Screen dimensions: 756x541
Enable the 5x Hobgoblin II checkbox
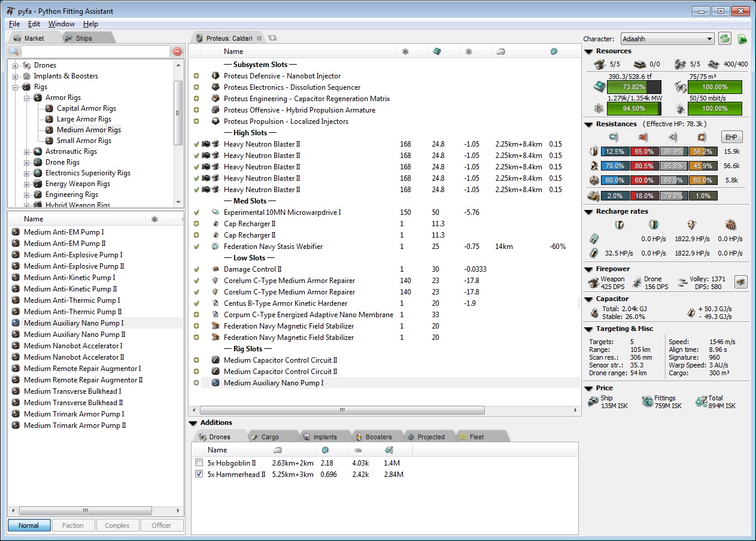199,463
